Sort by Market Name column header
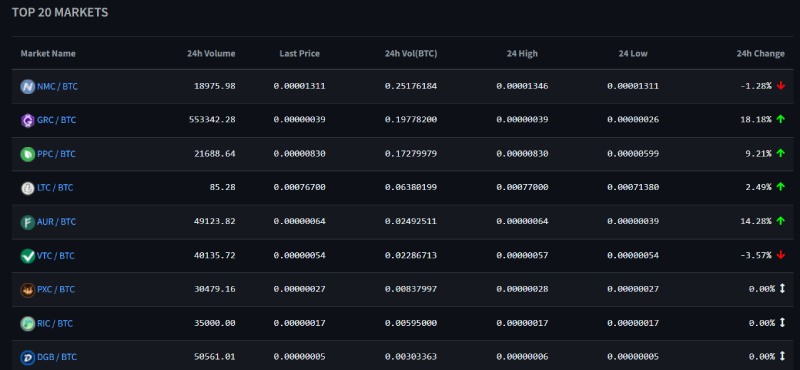 [48, 53]
